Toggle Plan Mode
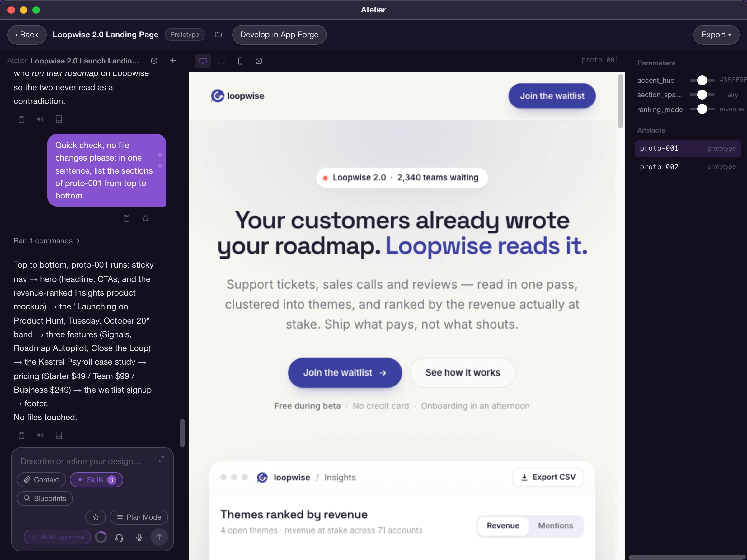The image size is (747, 560). click(139, 517)
